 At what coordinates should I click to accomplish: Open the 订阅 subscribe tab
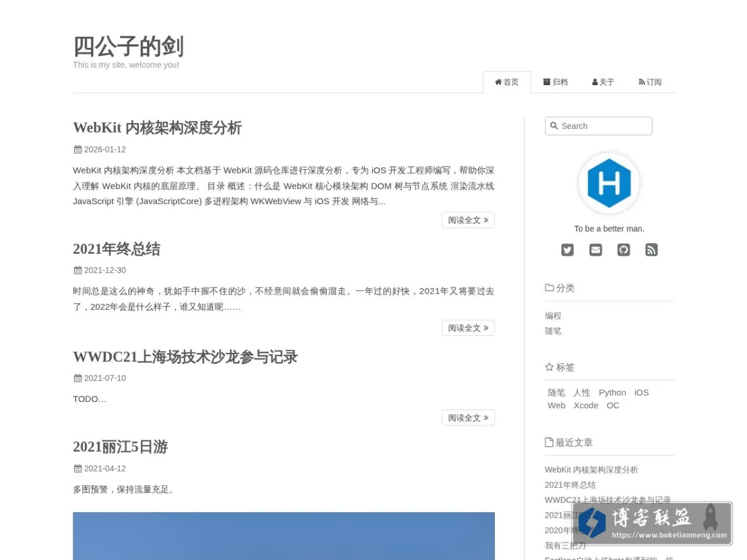point(650,82)
